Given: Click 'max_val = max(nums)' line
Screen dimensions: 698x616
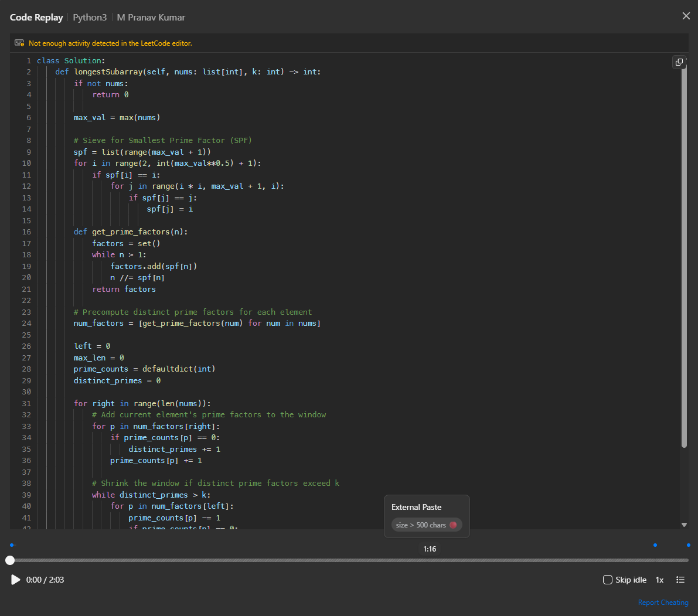Looking at the screenshot, I should point(117,117).
